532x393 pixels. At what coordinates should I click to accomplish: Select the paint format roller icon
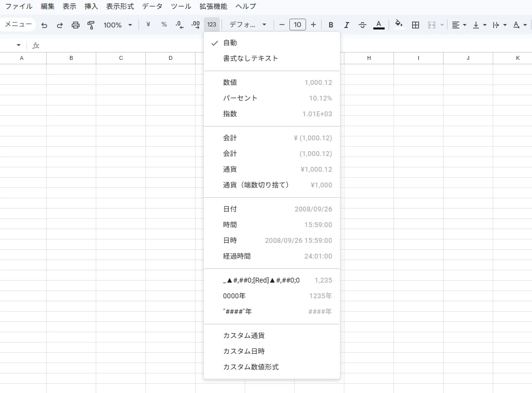pos(91,25)
